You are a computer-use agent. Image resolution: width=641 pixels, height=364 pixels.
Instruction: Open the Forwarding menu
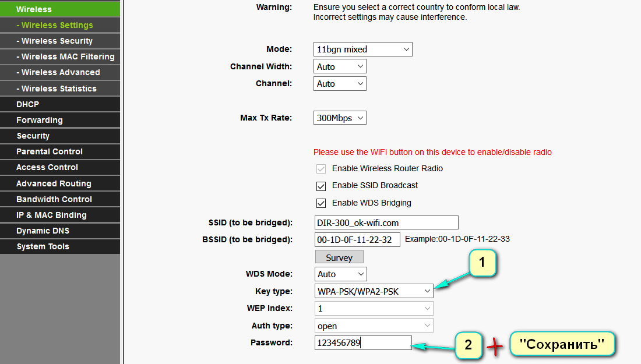click(60, 120)
